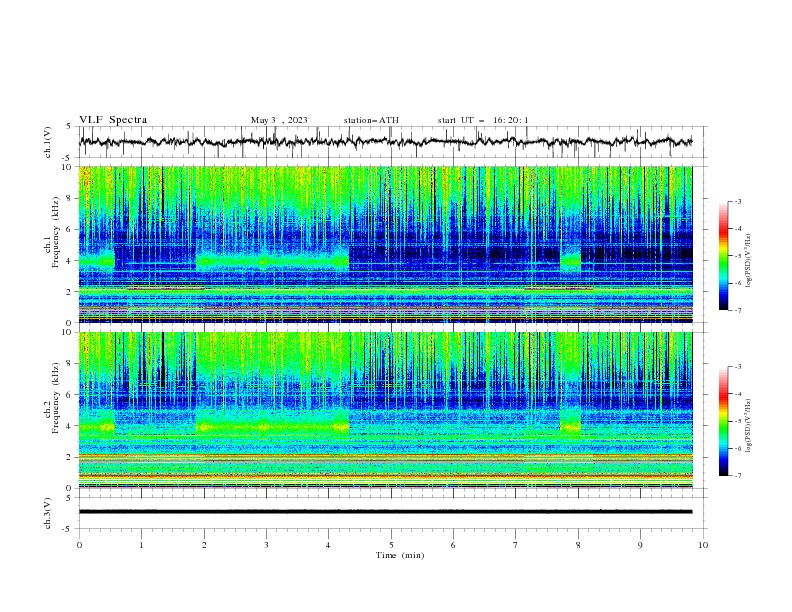Click time axis tick label "0"

coord(79,545)
